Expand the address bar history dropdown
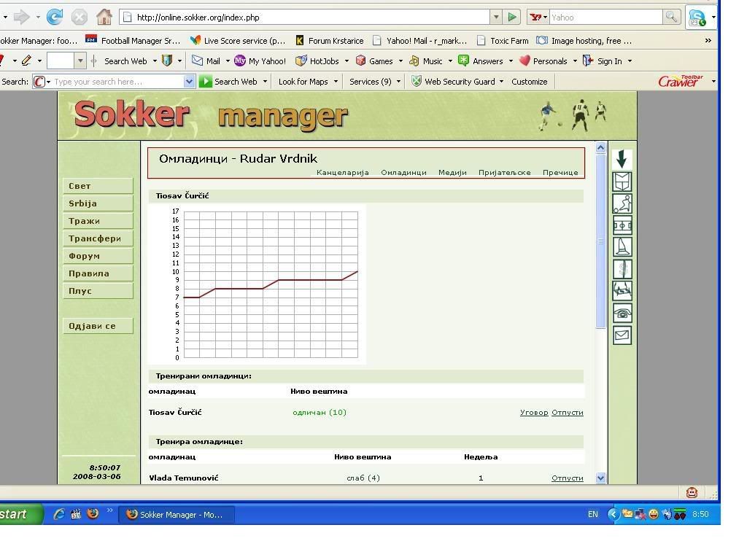The image size is (747, 560). (496, 17)
